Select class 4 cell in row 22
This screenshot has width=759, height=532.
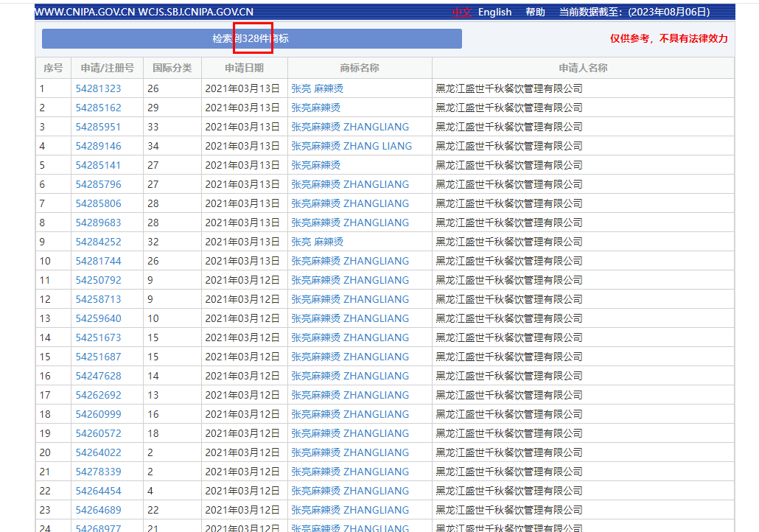pos(172,491)
